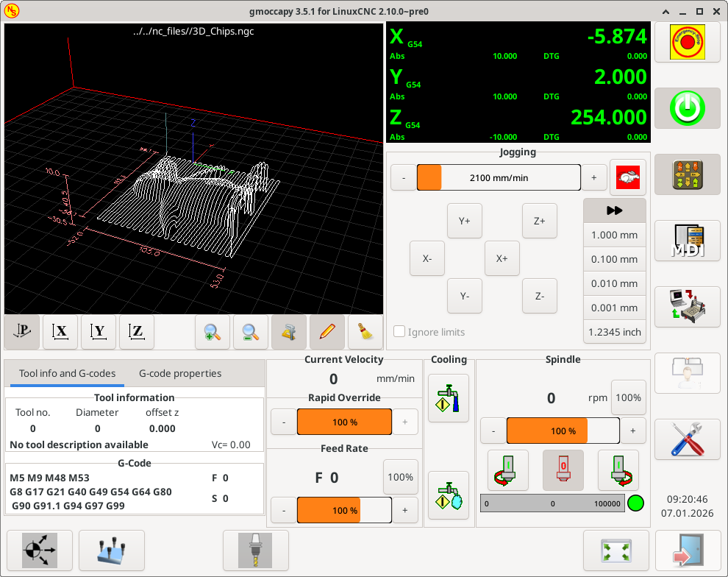Reset Feed Rate to 100%
Image resolution: width=728 pixels, height=577 pixels.
(x=401, y=477)
